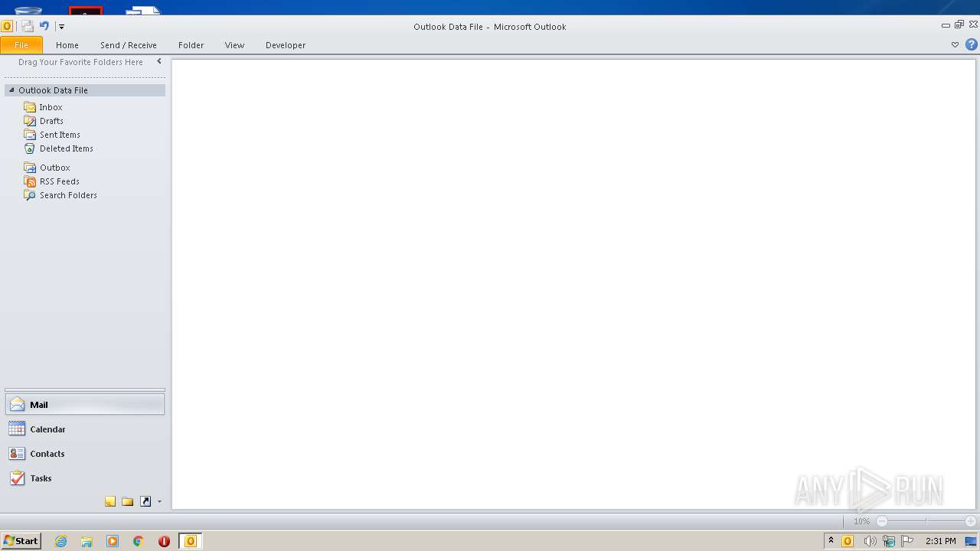The image size is (980, 551).
Task: Open the volume speaker tray icon
Action: pyautogui.click(x=870, y=541)
